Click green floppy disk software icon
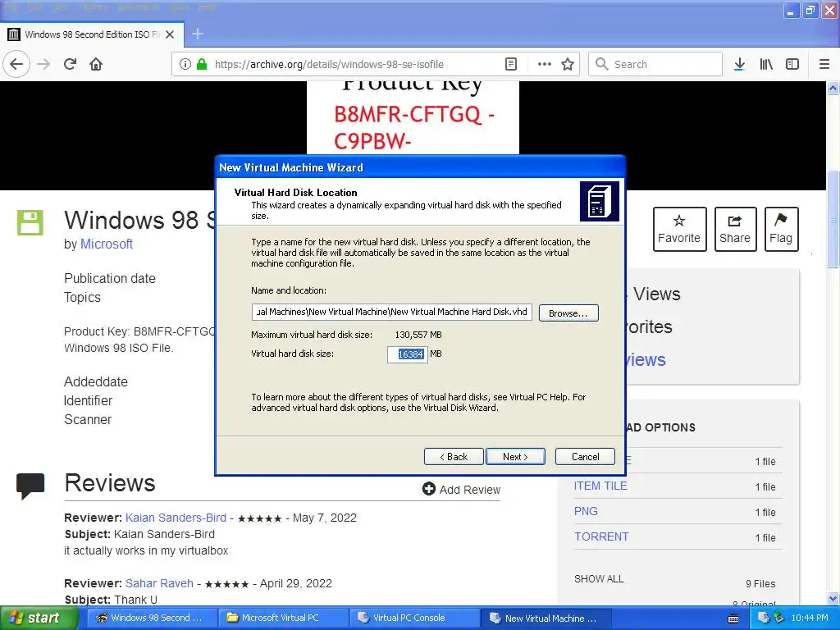Viewport: 840px width, 630px height. [x=30, y=222]
